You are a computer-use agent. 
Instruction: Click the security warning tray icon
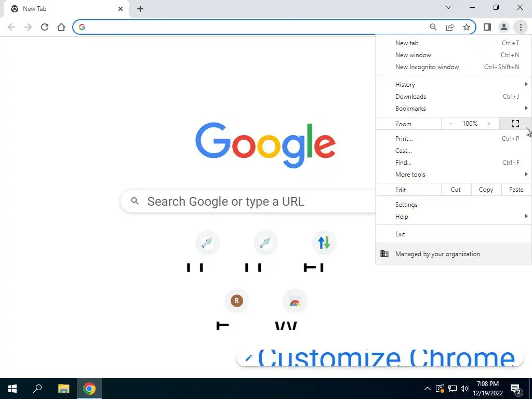point(440,389)
